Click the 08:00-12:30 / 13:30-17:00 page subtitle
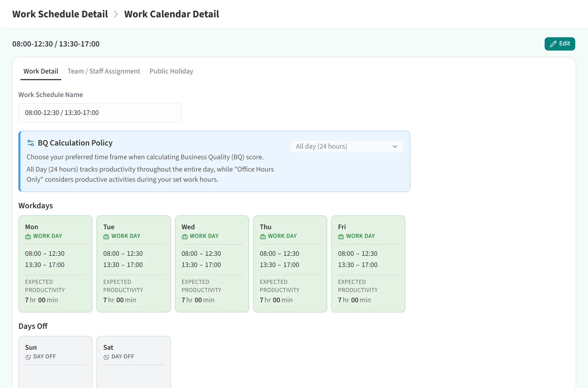 (x=56, y=44)
